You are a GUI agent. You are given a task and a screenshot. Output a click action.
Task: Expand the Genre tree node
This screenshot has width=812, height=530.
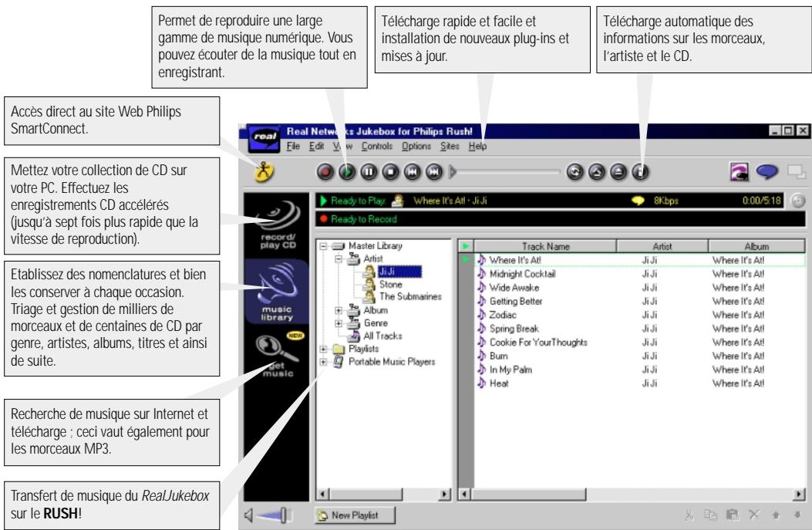(339, 323)
